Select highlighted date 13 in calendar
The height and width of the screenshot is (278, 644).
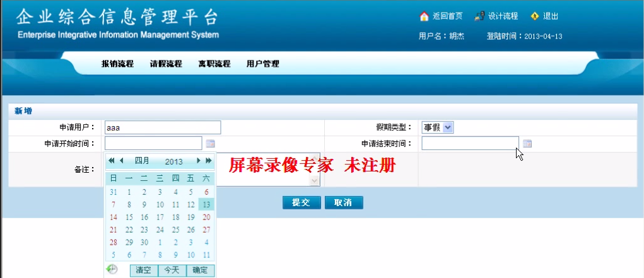[x=206, y=204]
